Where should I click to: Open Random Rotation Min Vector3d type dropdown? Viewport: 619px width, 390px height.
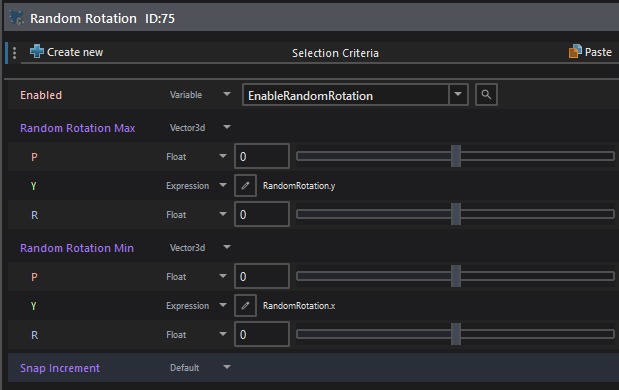tap(227, 248)
